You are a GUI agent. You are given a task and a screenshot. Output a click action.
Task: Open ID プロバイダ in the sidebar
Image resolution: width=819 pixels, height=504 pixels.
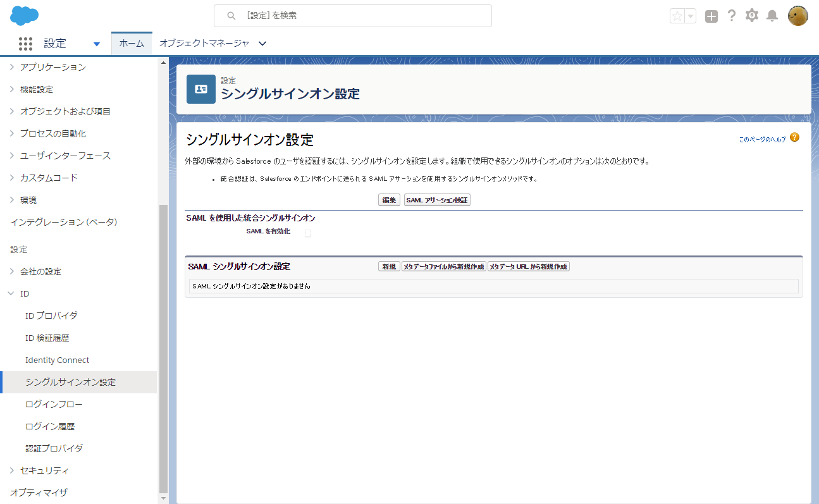click(x=51, y=316)
